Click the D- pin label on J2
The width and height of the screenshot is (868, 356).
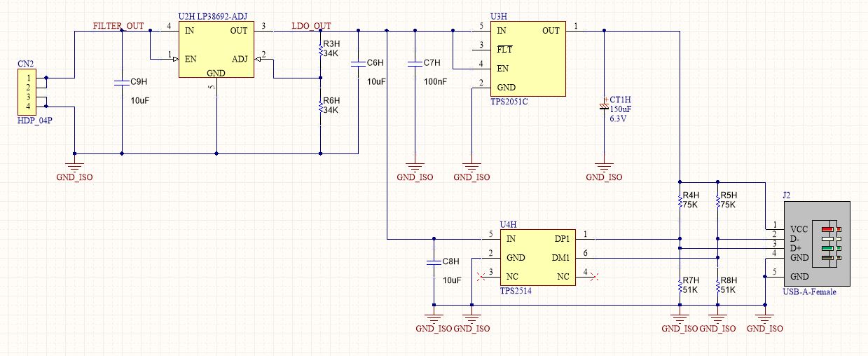795,238
